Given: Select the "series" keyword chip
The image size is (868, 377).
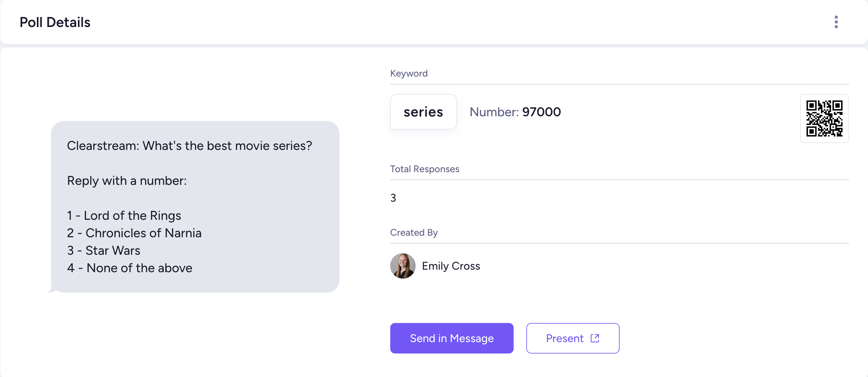Looking at the screenshot, I should click(423, 112).
